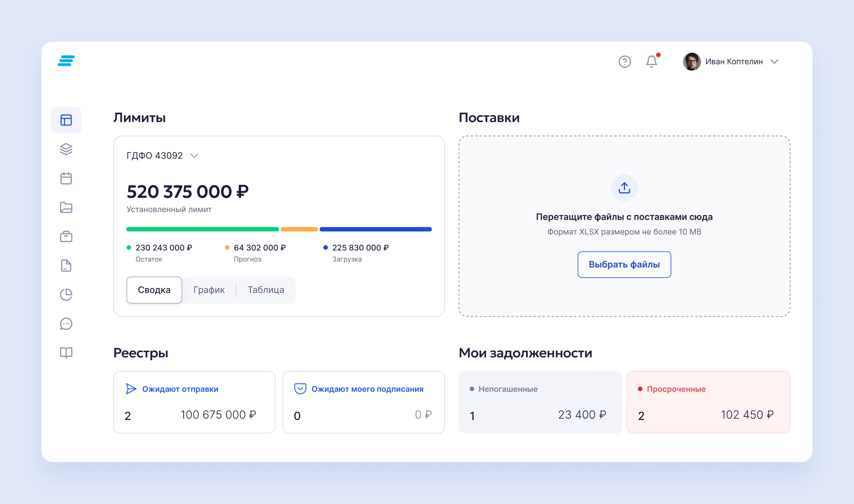This screenshot has height=504, width=854.
Task: Click the layers stack sidebar icon
Action: point(66,149)
